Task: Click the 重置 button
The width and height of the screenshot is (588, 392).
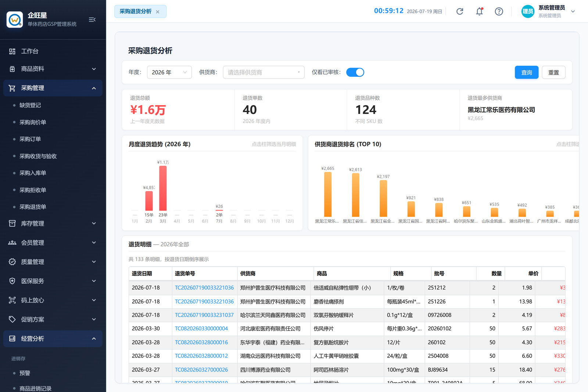Action: [553, 72]
